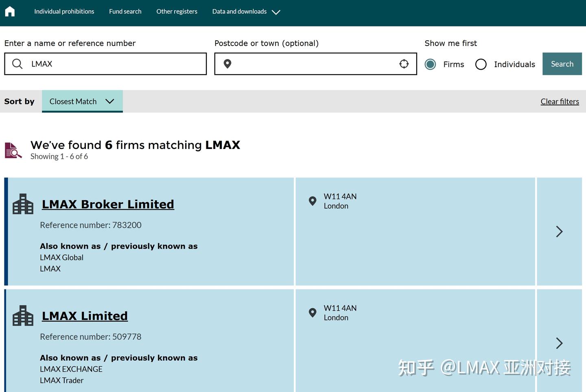Click W11 4AN postcode for LMAX Limited
Image resolution: width=586 pixels, height=392 pixels.
[x=340, y=308]
